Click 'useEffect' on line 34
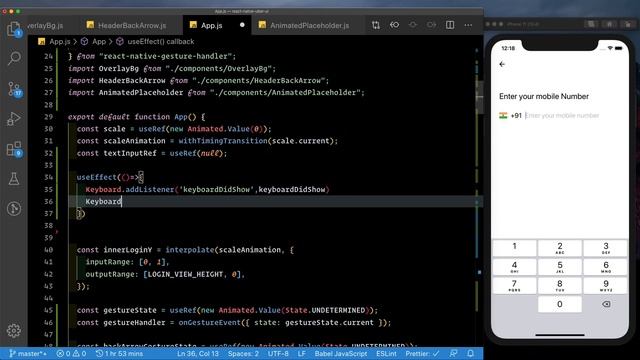Image resolution: width=640 pixels, height=360 pixels. pyautogui.click(x=97, y=178)
